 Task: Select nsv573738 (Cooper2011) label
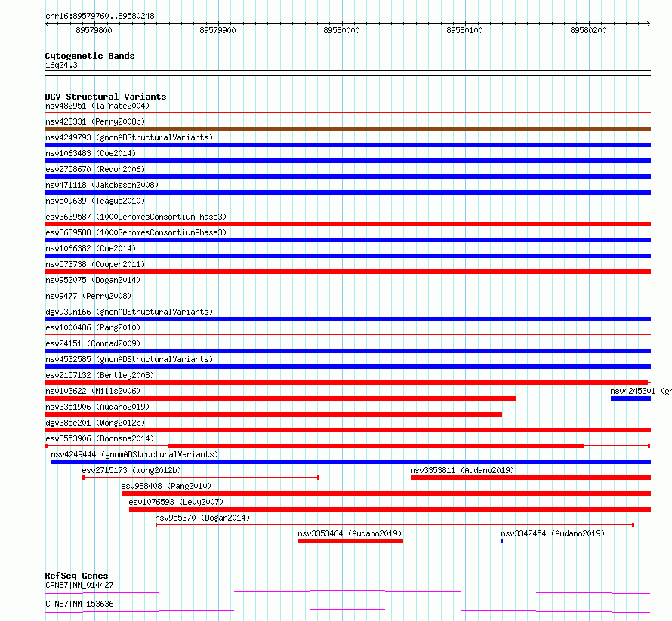95,264
